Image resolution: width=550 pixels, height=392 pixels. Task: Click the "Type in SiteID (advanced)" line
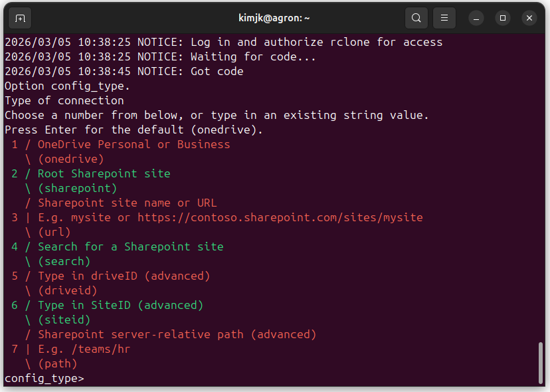[120, 305]
